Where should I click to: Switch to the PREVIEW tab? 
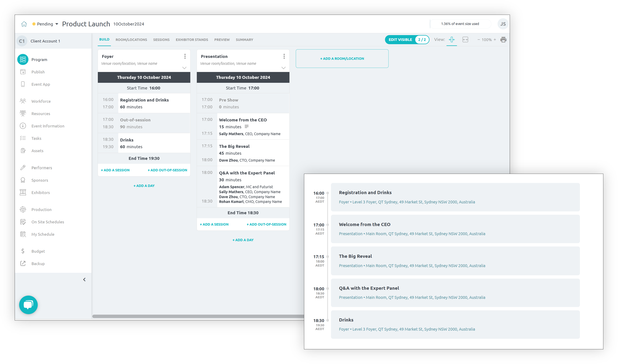222,40
